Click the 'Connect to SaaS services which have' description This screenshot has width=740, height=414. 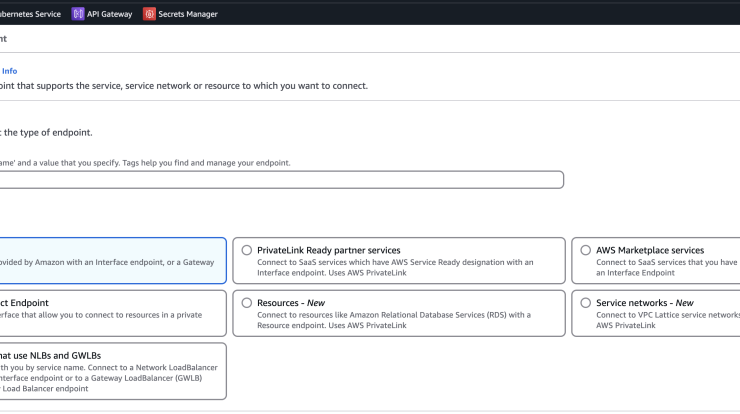pos(395,267)
